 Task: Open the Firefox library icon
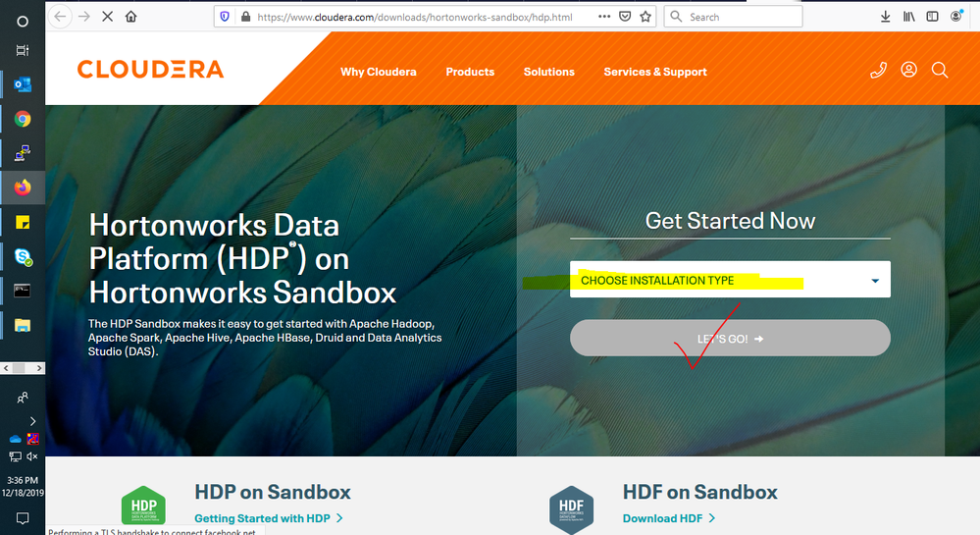coord(908,17)
